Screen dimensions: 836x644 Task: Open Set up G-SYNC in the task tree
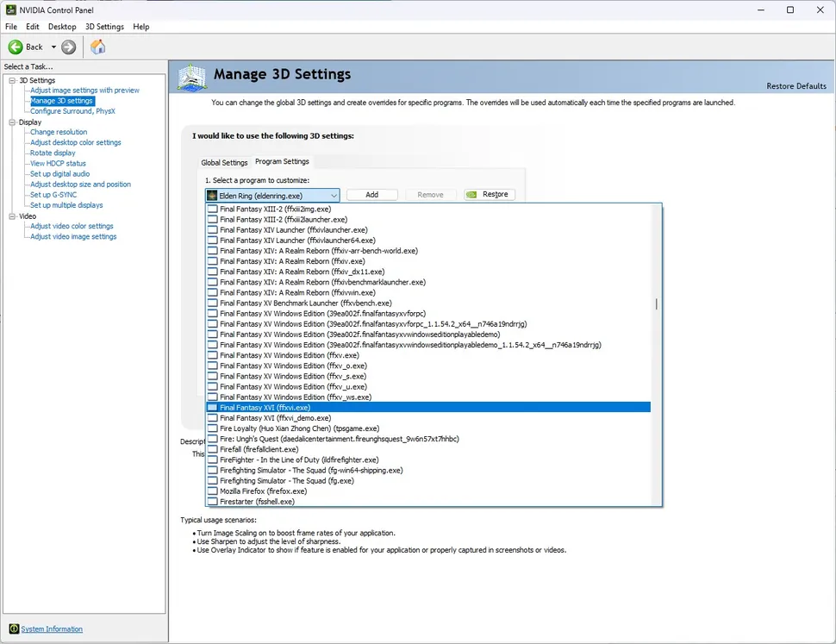pos(53,195)
